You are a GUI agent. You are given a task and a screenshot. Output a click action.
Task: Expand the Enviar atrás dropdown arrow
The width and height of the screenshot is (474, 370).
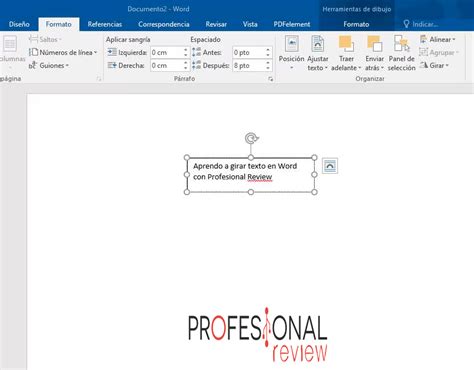382,68
